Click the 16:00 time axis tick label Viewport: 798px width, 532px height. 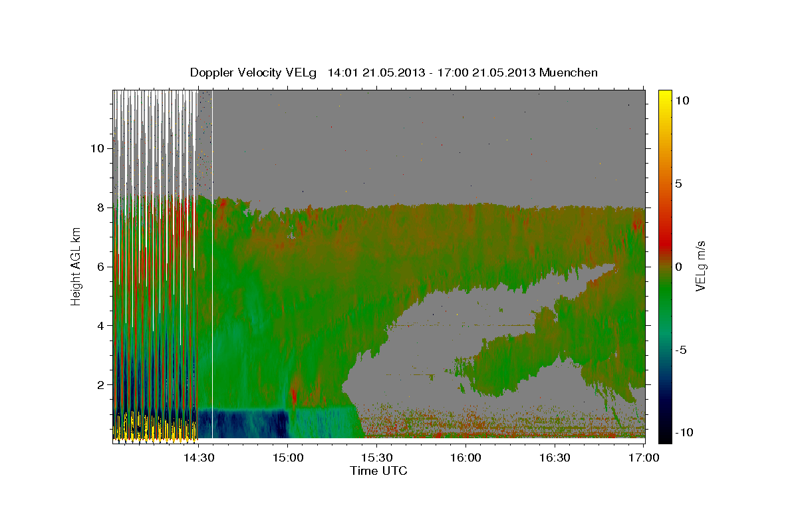tap(465, 458)
